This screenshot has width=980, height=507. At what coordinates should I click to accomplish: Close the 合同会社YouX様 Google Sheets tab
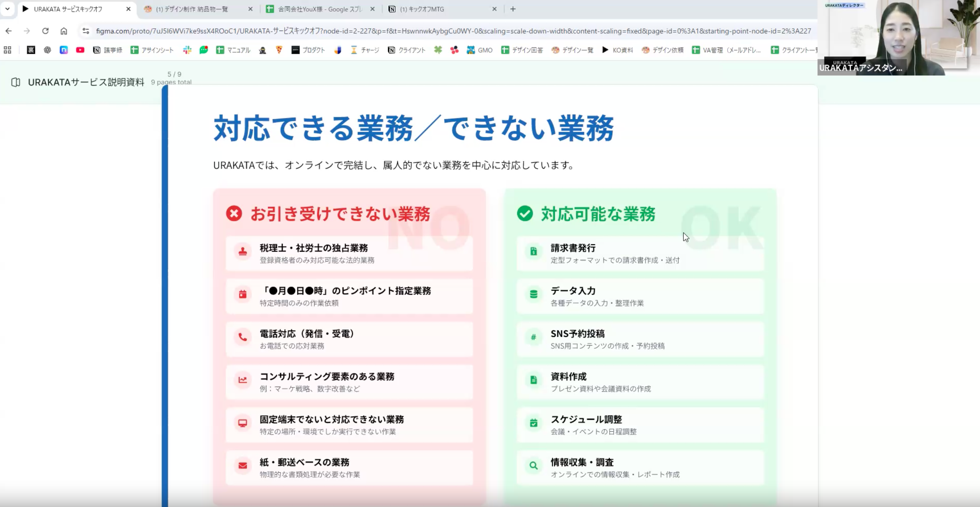pyautogui.click(x=372, y=9)
